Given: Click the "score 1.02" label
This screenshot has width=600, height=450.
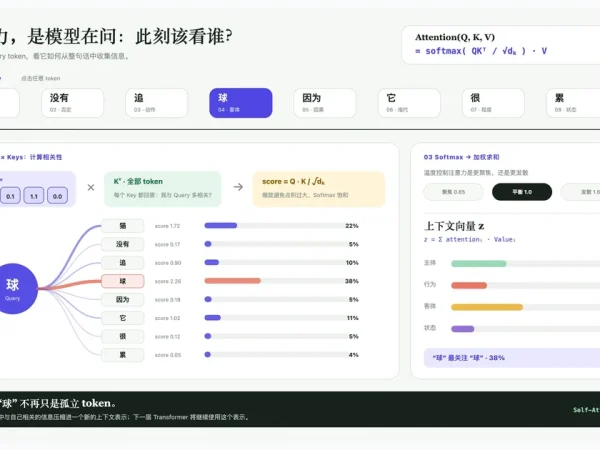Looking at the screenshot, I should (x=167, y=318).
